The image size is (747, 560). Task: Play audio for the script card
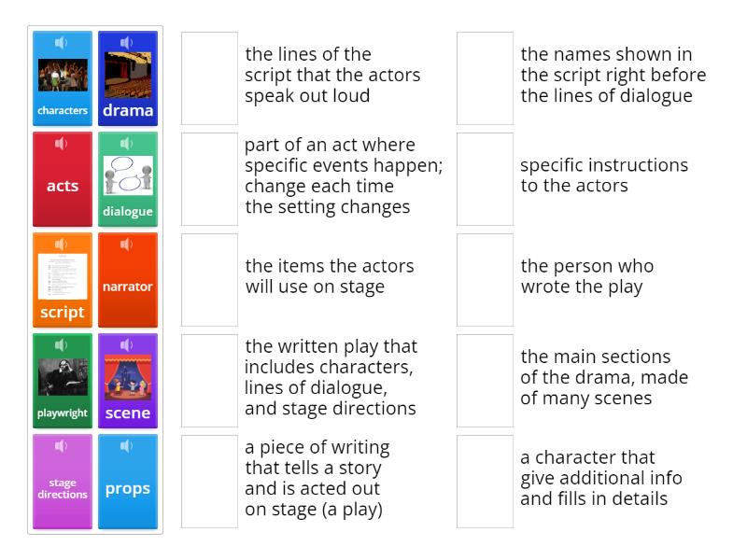(62, 244)
